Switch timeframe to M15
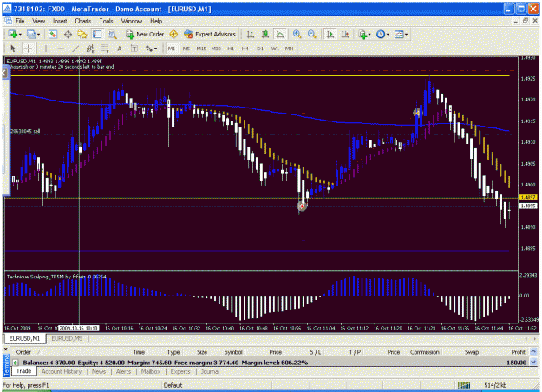Image resolution: width=542 pixels, height=392 pixels. (x=201, y=49)
